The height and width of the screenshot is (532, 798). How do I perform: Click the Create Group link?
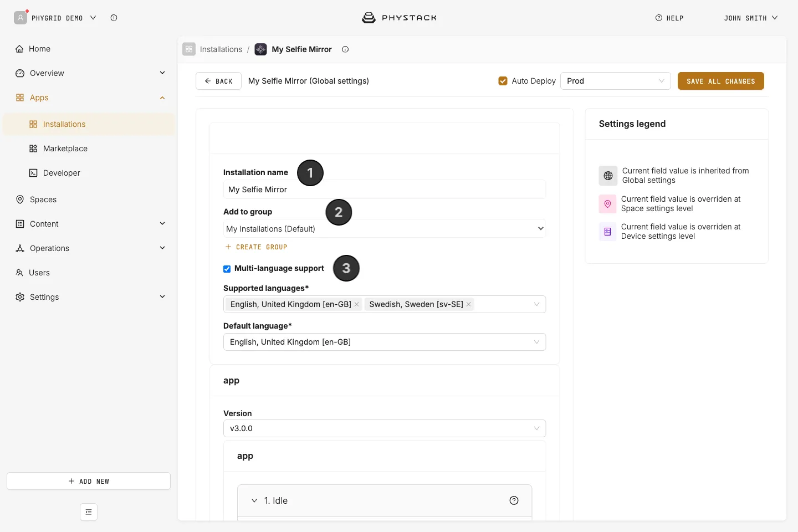[256, 247]
